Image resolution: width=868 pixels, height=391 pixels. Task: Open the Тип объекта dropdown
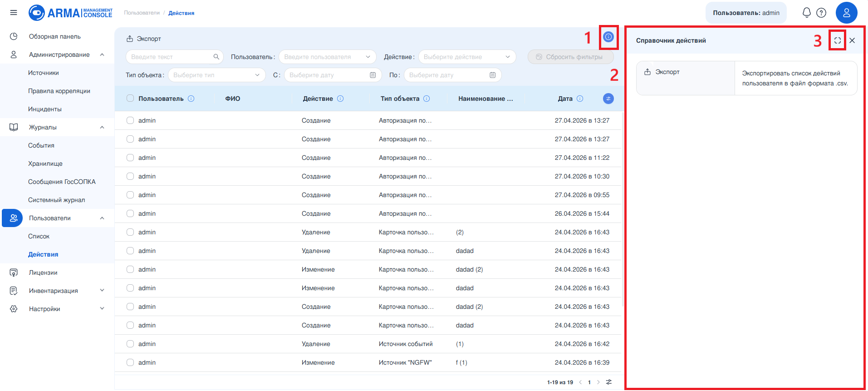click(x=216, y=75)
